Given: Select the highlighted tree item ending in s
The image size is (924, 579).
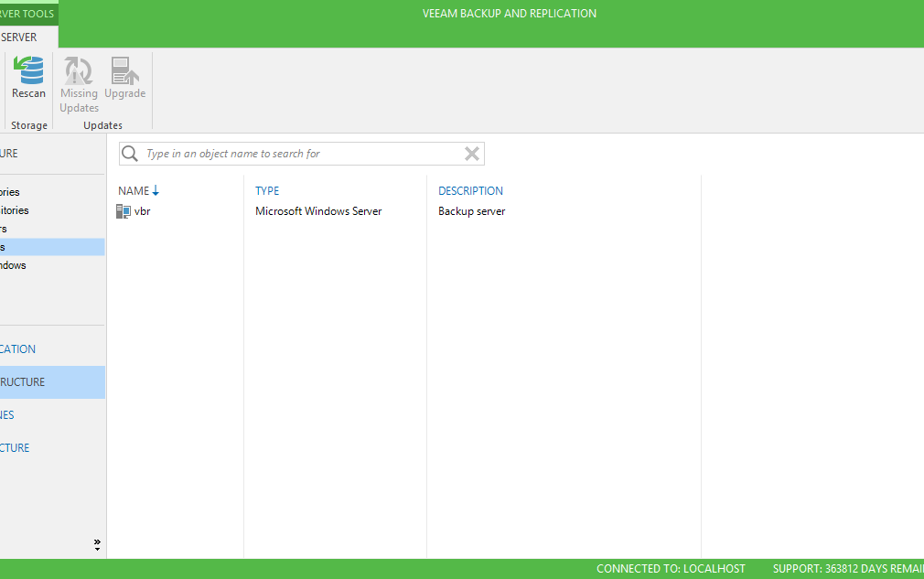Looking at the screenshot, I should (52, 247).
